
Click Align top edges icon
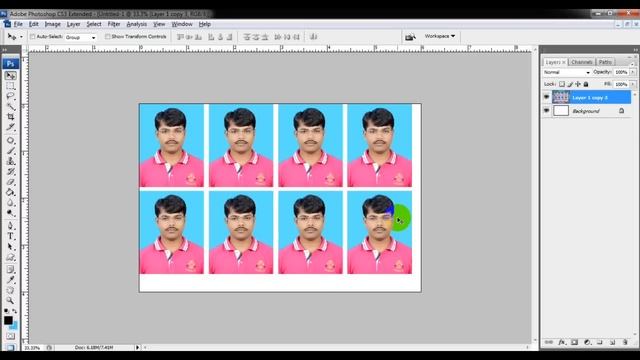coord(180,37)
